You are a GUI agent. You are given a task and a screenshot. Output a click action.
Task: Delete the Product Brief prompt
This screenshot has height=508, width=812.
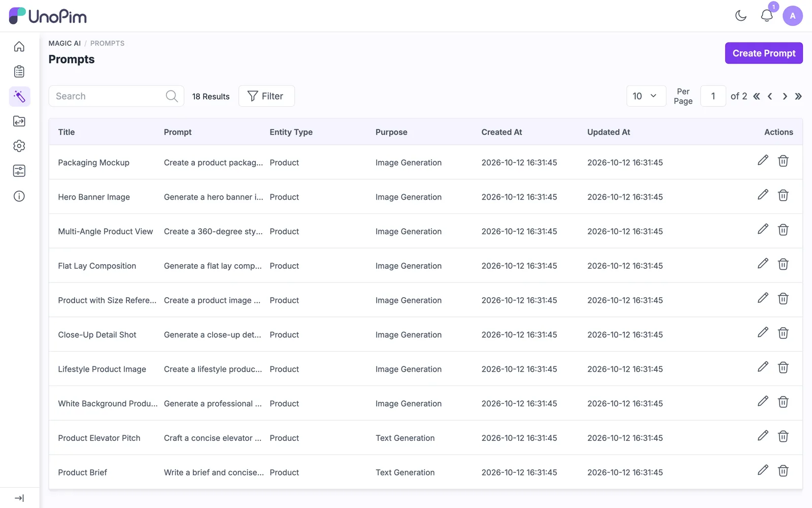(x=783, y=471)
